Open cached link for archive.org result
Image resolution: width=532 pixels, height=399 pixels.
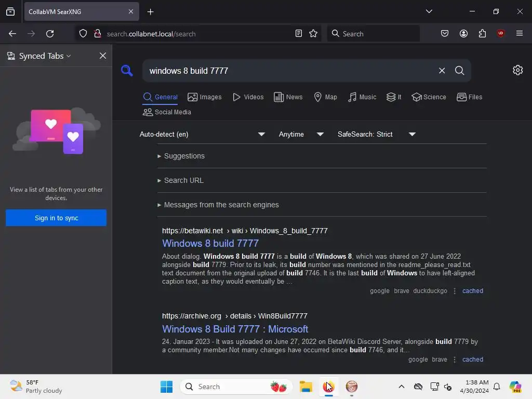[473, 360]
